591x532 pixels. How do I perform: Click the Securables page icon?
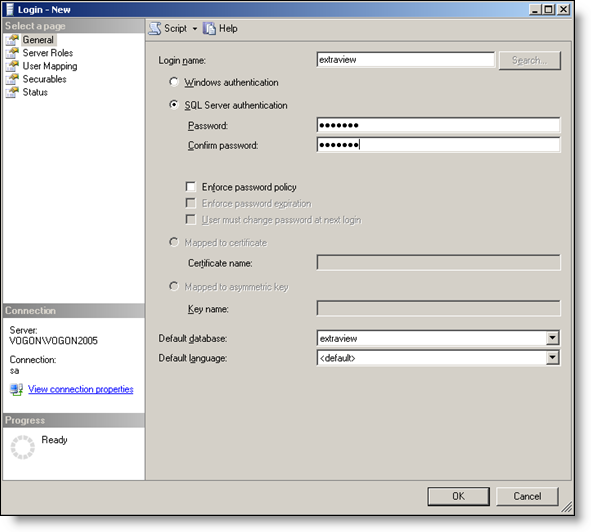point(12,79)
